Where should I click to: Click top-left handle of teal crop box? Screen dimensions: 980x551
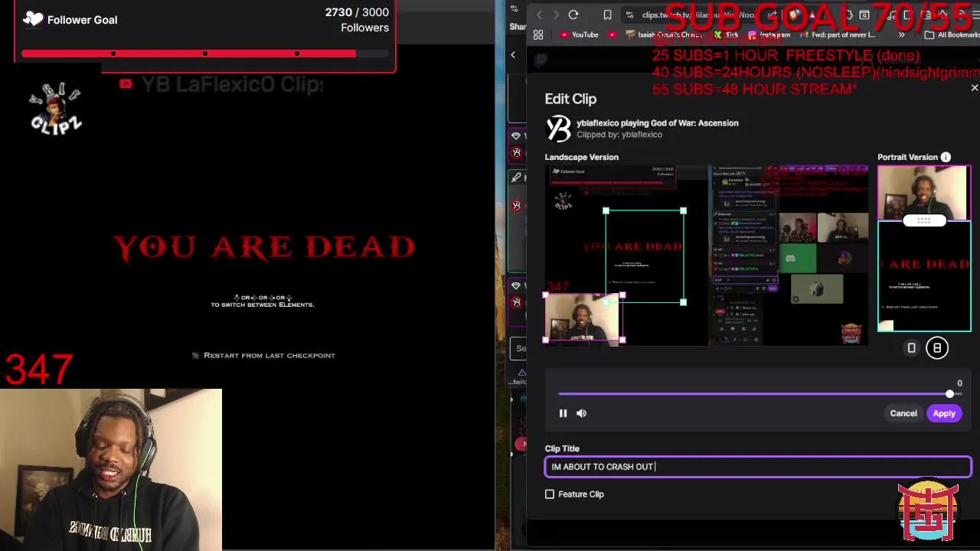click(x=606, y=211)
